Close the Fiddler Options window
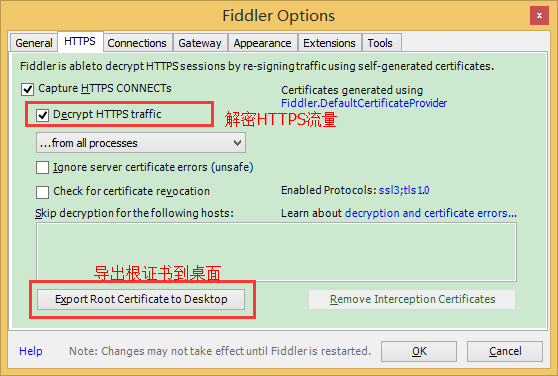Image resolution: width=558 pixels, height=376 pixels. (x=539, y=16)
